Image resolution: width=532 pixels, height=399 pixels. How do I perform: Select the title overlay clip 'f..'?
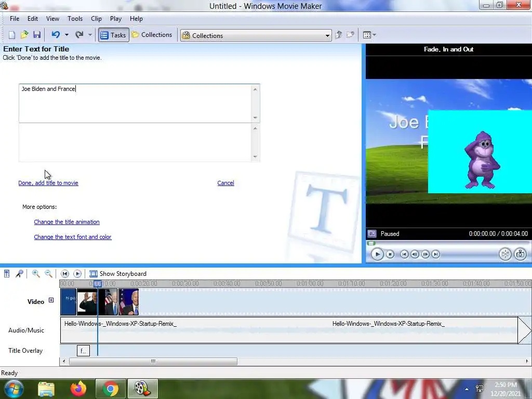[x=84, y=351]
